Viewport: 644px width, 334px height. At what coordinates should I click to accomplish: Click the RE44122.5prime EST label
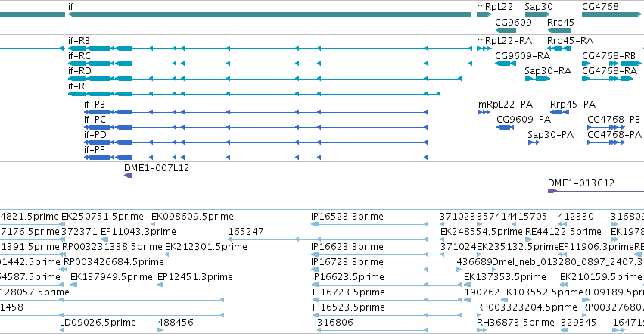(563, 232)
